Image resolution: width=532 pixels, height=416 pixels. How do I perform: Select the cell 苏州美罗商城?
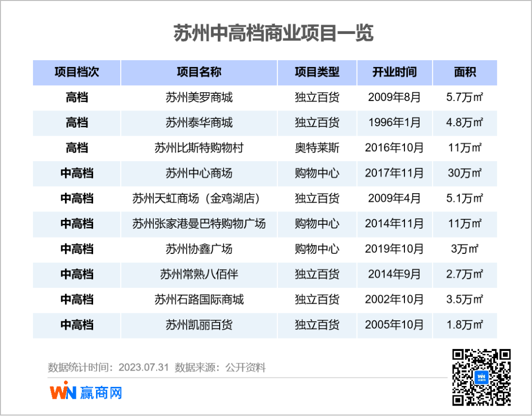pyautogui.click(x=199, y=98)
